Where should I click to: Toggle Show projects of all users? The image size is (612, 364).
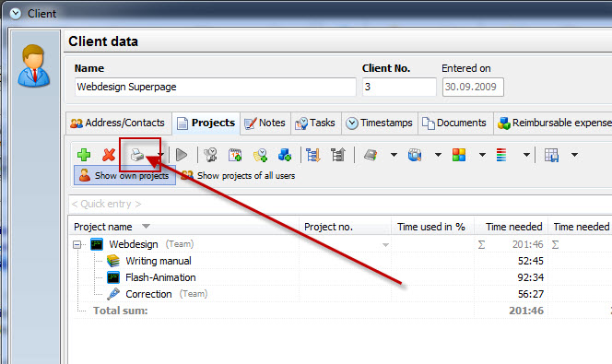click(238, 176)
